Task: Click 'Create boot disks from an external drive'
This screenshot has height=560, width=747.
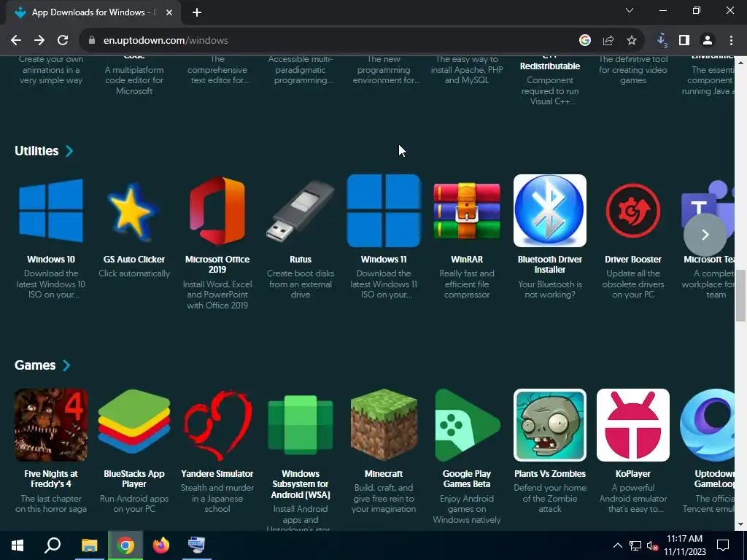Action: pos(300,284)
